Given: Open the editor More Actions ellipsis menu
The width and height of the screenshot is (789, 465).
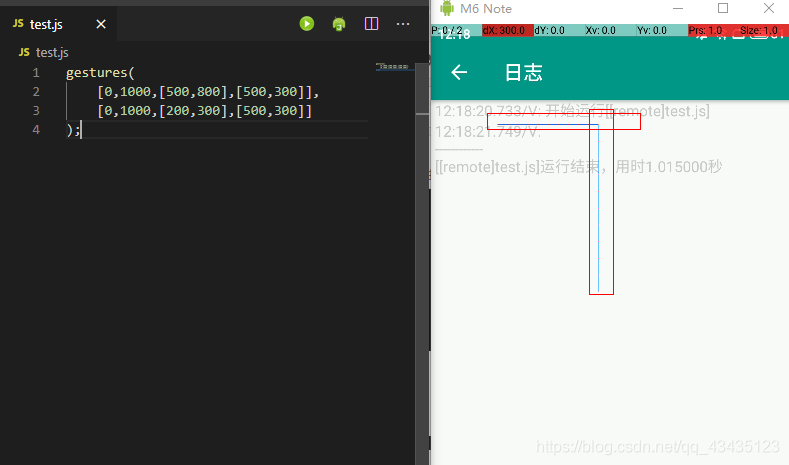Looking at the screenshot, I should tap(403, 24).
